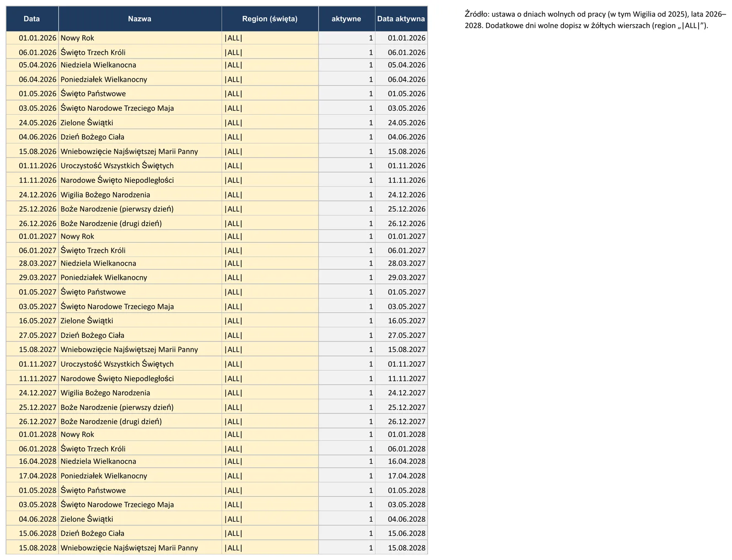The width and height of the screenshot is (732, 560).
Task: Select Wigilia Bożego Narodzenia cell for 2026
Action: pos(140,195)
